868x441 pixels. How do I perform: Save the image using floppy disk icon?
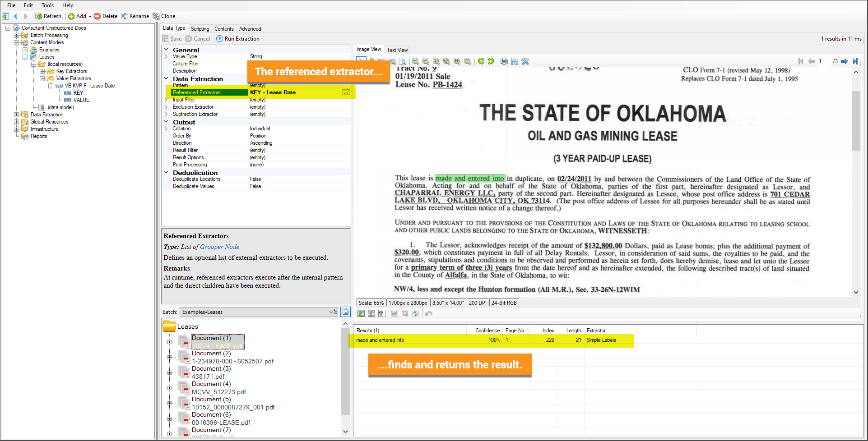point(514,61)
